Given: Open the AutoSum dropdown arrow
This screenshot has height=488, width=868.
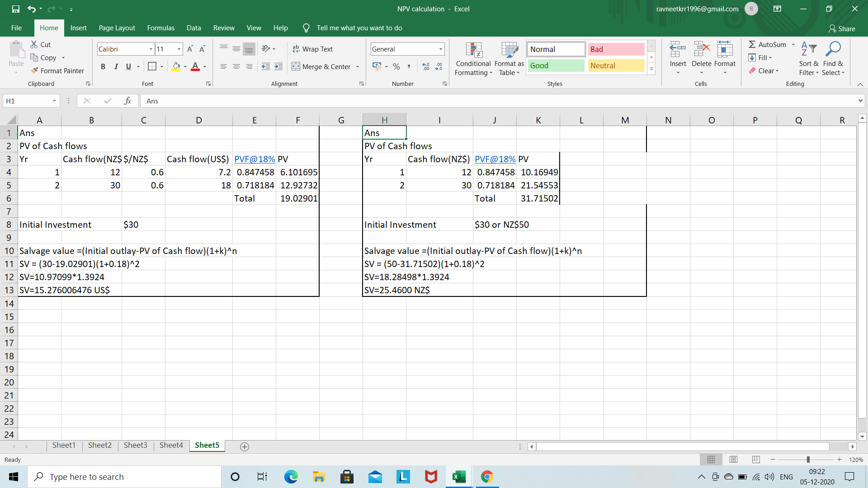Looking at the screenshot, I should tap(793, 44).
